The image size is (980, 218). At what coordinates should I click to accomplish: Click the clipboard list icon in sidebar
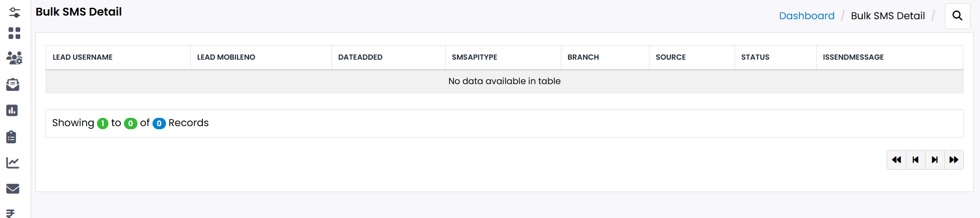coord(11,137)
